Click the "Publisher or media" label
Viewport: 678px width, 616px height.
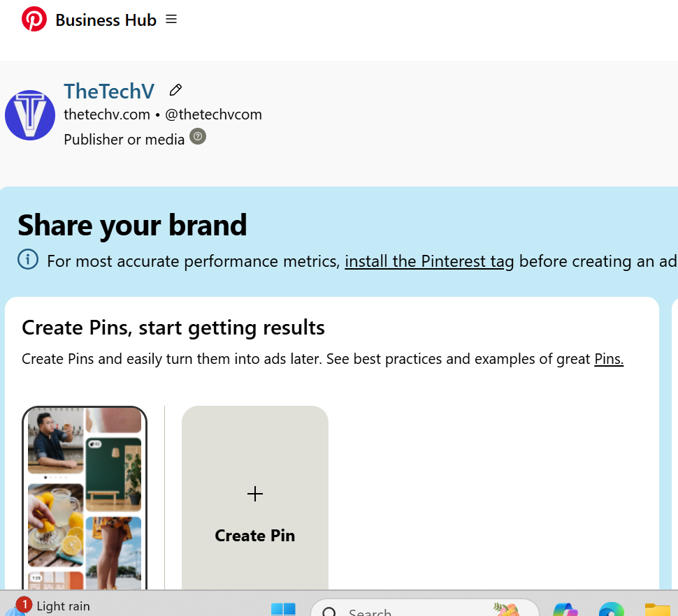pyautogui.click(x=124, y=140)
